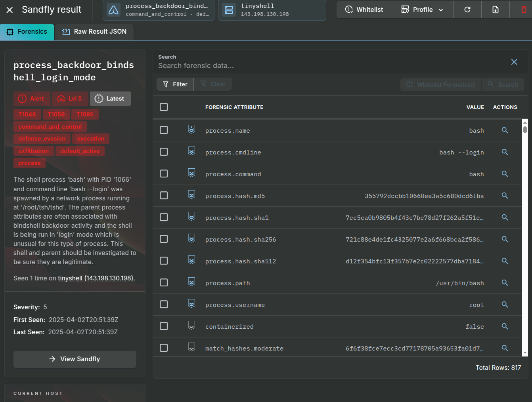Select the header select-all checkbox
This screenshot has width=532, height=402.
click(x=164, y=107)
